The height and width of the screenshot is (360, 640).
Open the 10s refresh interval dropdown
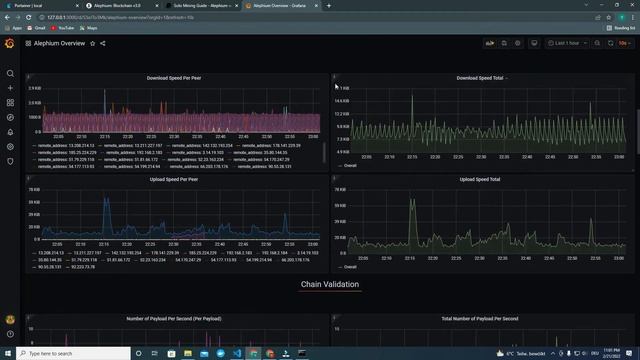[624, 43]
